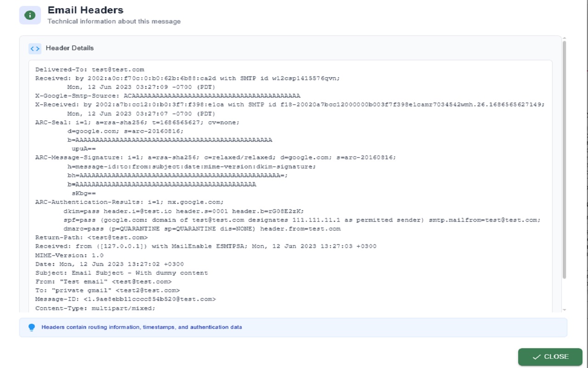
Task: Select the Email Headers dialog title
Action: (x=85, y=9)
